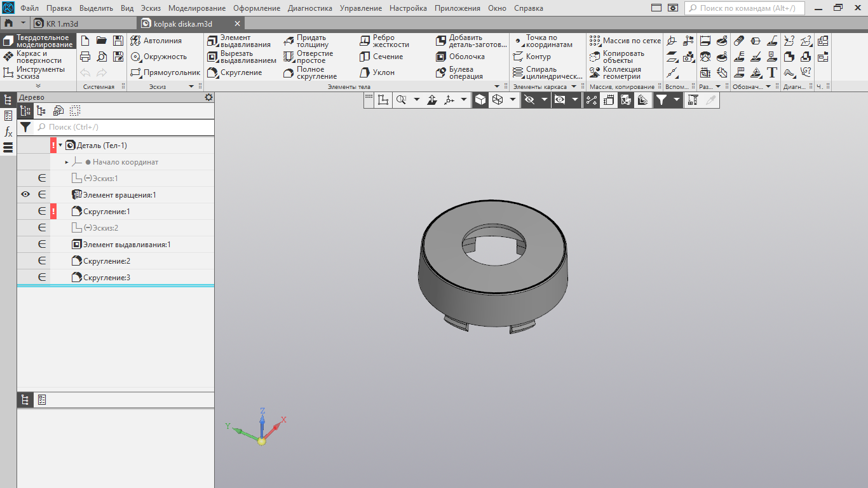Toggle inclusion mark for Скругление:2 row

point(42,261)
